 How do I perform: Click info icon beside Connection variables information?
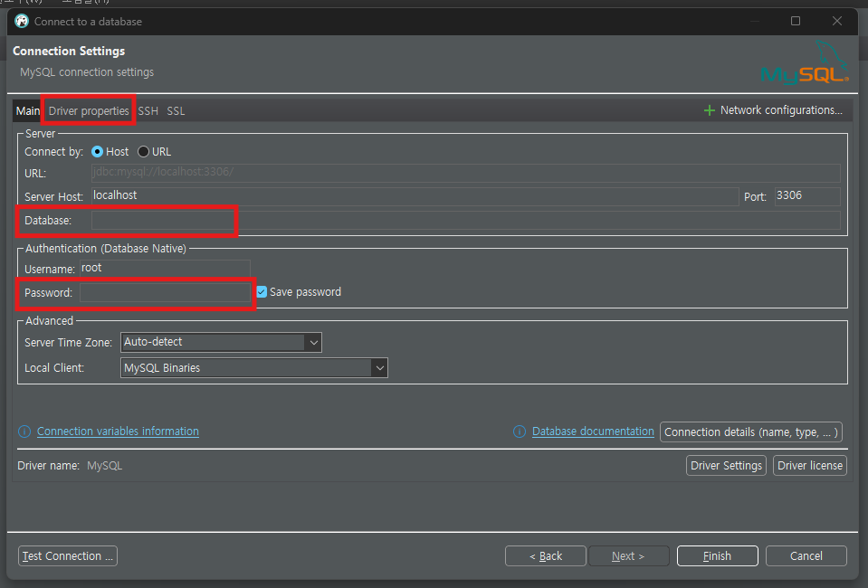click(x=24, y=432)
